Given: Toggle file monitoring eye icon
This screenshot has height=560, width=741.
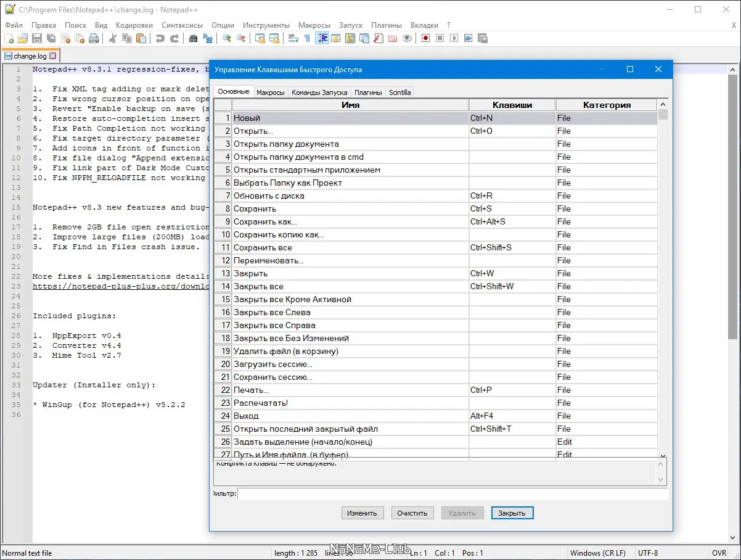Looking at the screenshot, I should pos(407,38).
